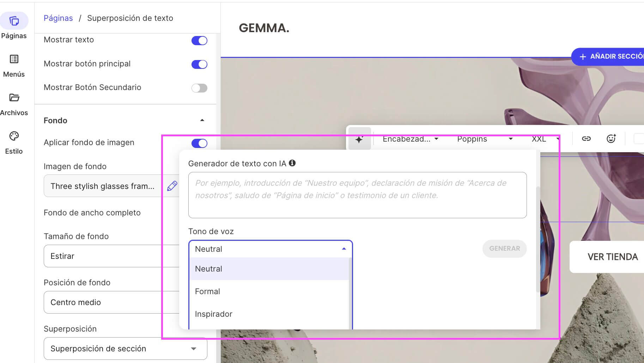Collapse the Fondo section
Viewport: 644px width, 363px height.
coord(203,120)
